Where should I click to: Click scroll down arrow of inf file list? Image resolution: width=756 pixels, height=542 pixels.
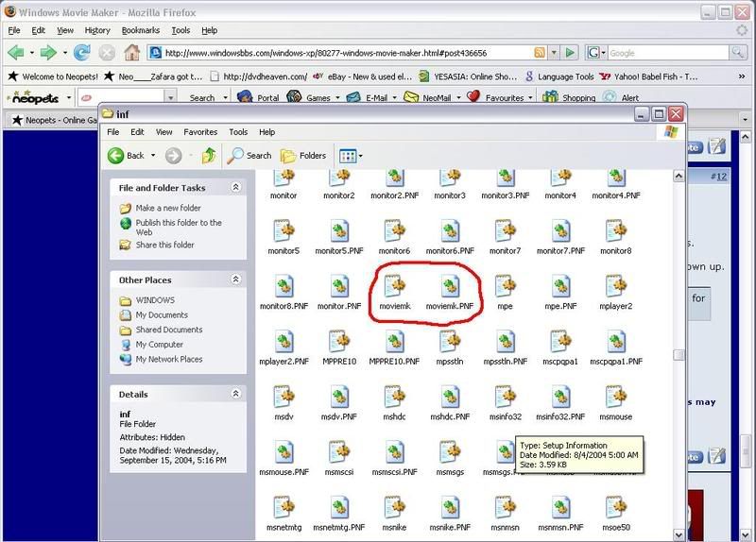[x=679, y=534]
